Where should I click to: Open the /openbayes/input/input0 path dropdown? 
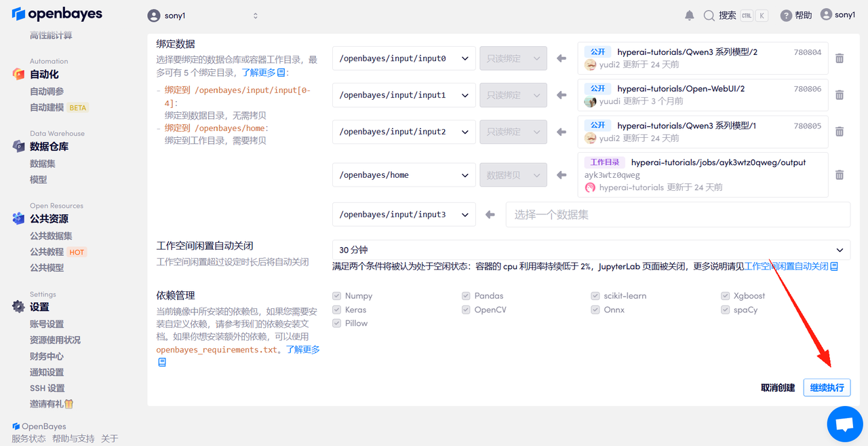(403, 58)
